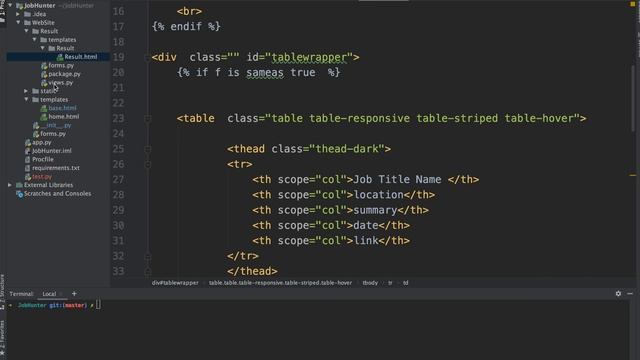Switch to the Local terminal tab

click(49, 294)
